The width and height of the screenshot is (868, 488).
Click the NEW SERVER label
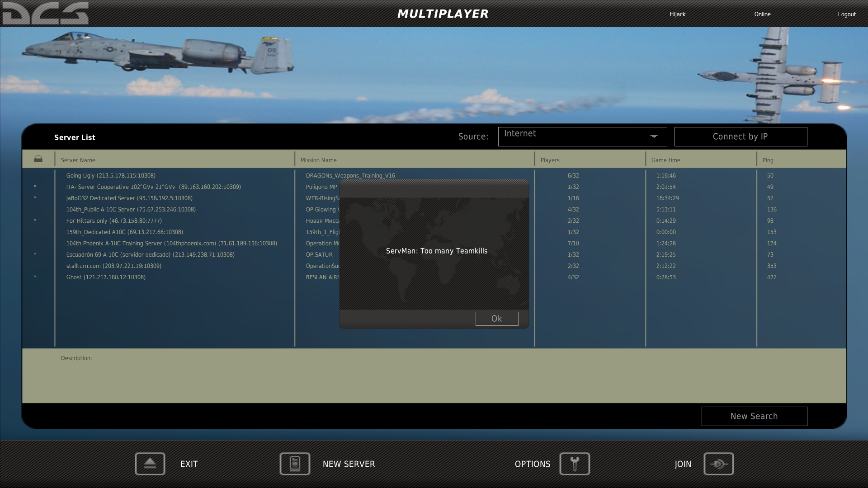tap(349, 464)
